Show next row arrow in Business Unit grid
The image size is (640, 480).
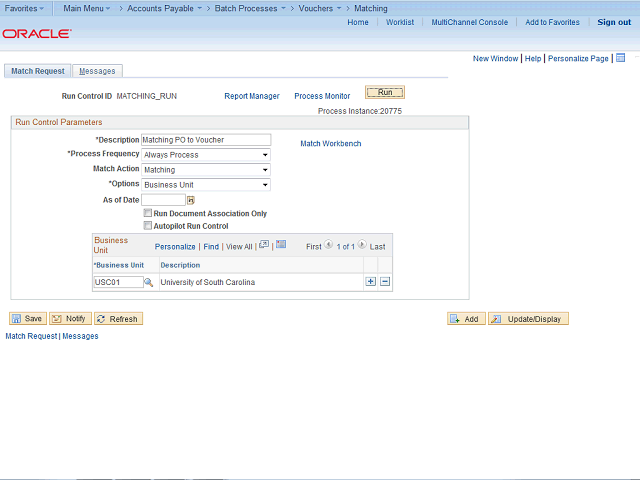pyautogui.click(x=362, y=244)
